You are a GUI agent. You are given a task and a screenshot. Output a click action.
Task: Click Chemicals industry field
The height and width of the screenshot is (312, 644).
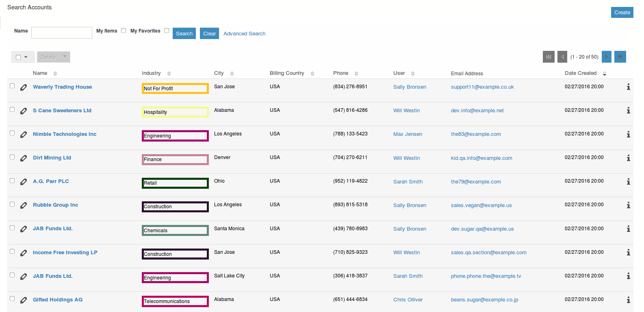pyautogui.click(x=175, y=230)
